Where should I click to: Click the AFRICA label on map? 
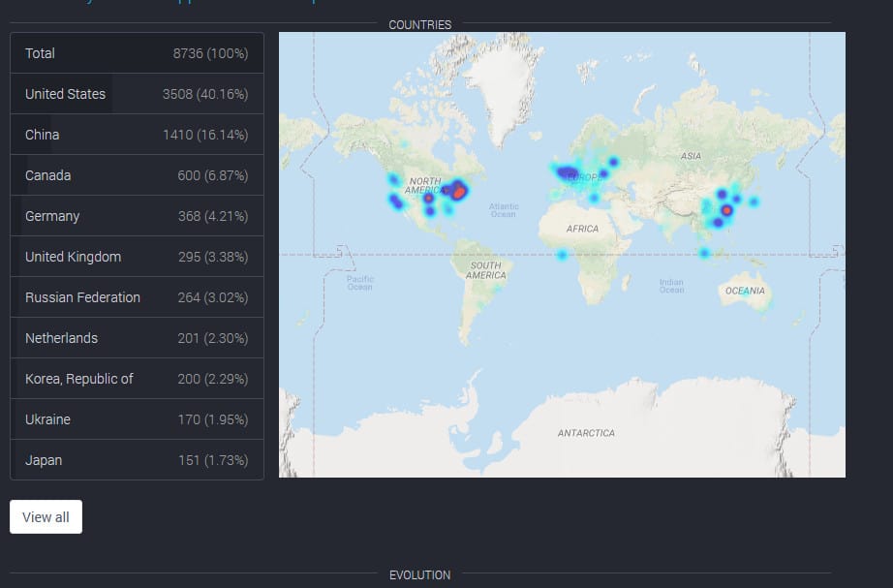[582, 229]
